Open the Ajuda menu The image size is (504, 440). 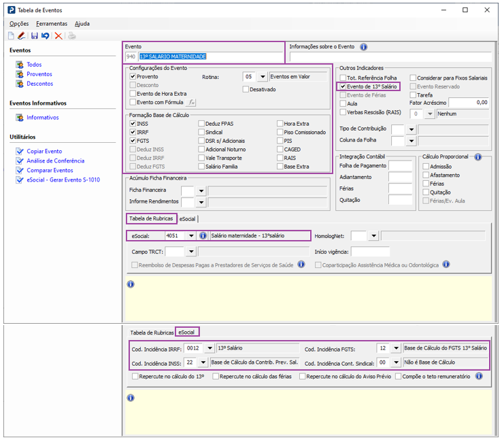pyautogui.click(x=82, y=24)
